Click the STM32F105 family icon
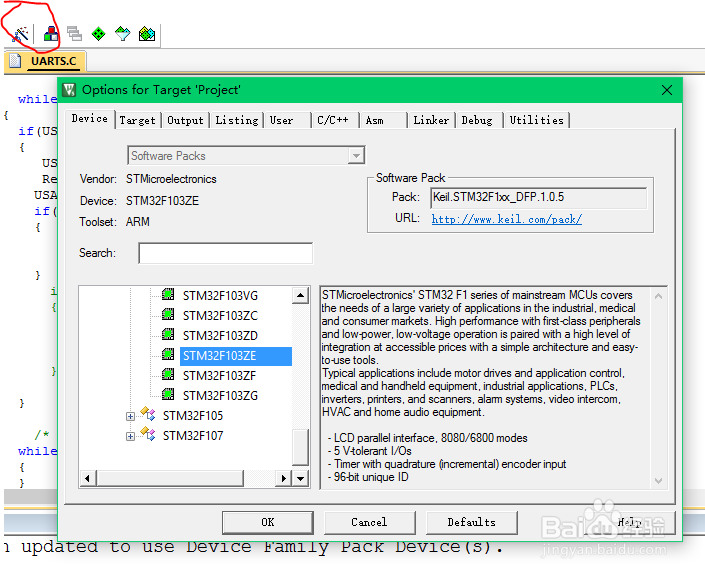This screenshot has height=574, width=705. click(x=148, y=414)
